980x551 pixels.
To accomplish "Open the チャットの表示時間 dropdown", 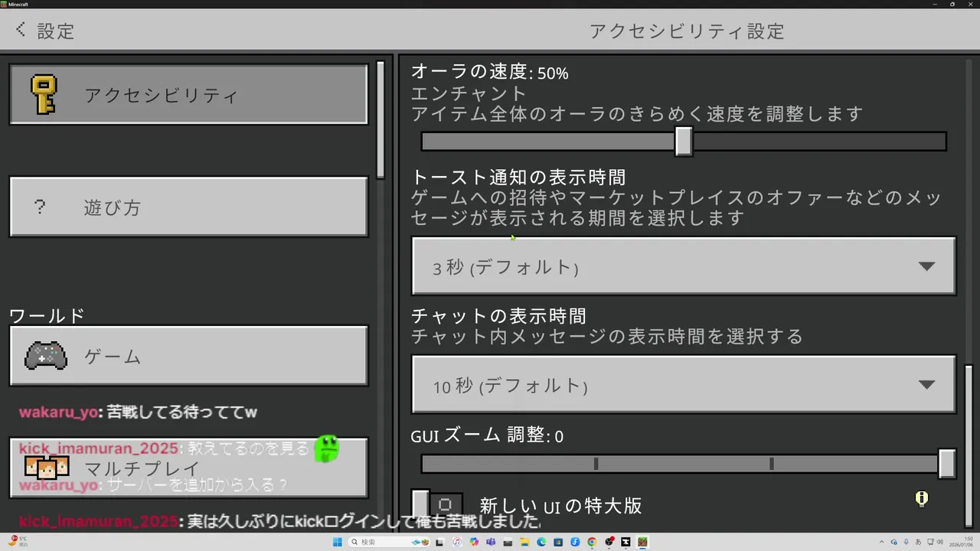I will [684, 384].
